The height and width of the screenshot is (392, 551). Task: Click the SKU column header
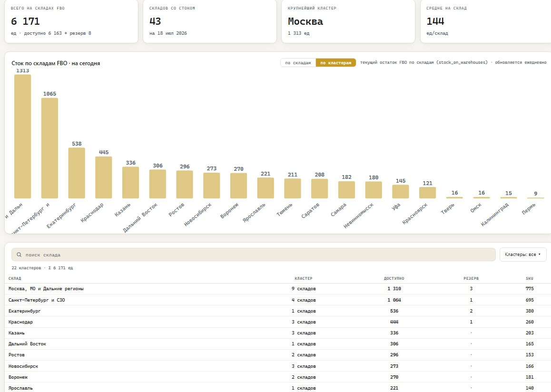pos(530,278)
